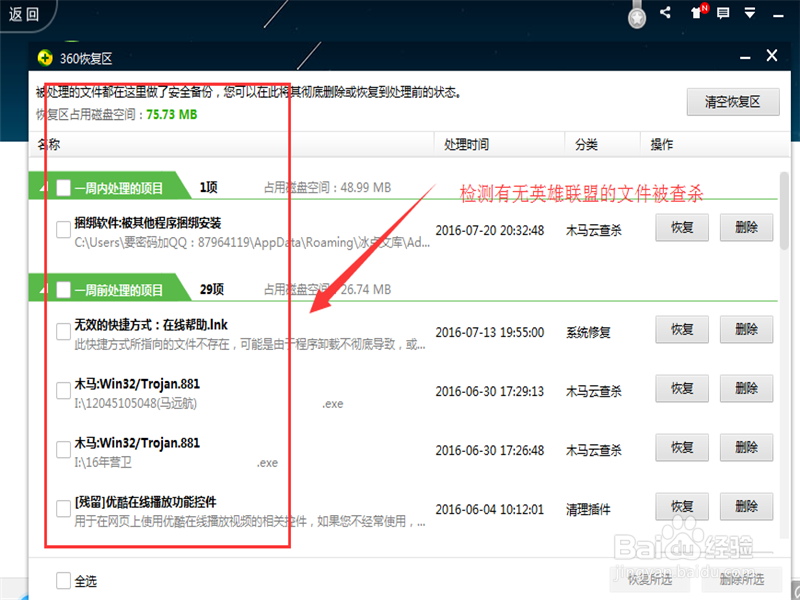The height and width of the screenshot is (600, 800).
Task: Check the 一周前处理的项目 group checkbox
Action: click(63, 290)
